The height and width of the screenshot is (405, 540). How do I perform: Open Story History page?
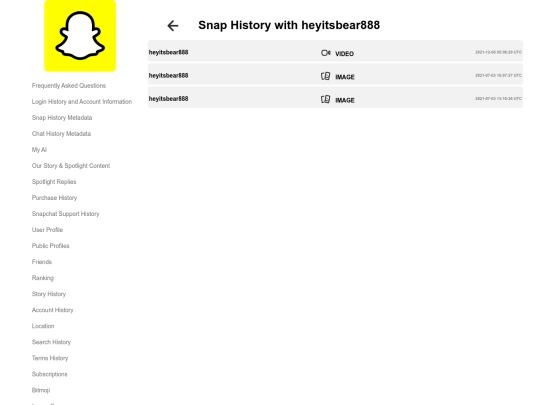click(49, 294)
